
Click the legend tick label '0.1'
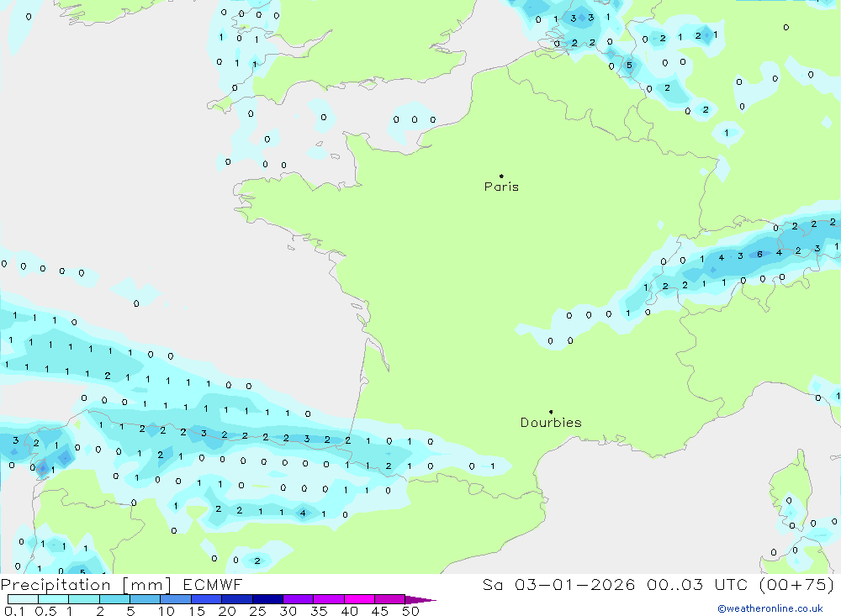point(14,611)
